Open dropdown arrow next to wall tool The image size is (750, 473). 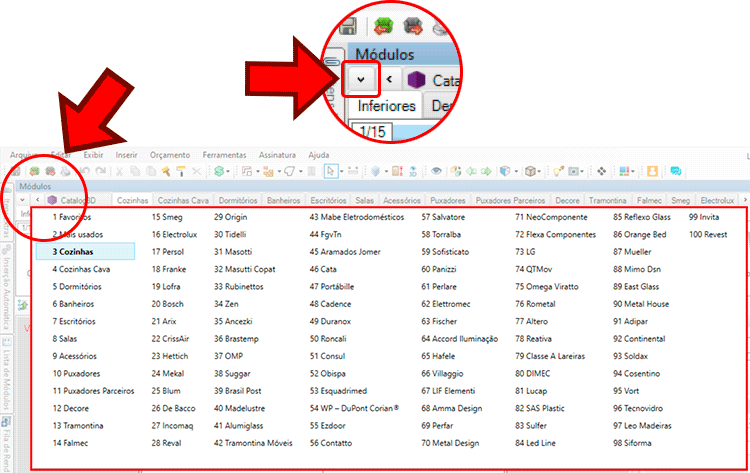[258, 172]
